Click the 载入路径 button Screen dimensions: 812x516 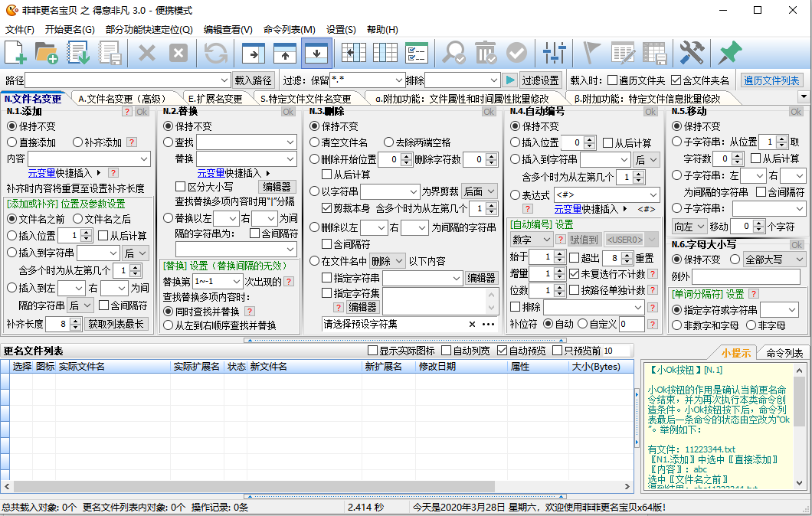[x=254, y=80]
